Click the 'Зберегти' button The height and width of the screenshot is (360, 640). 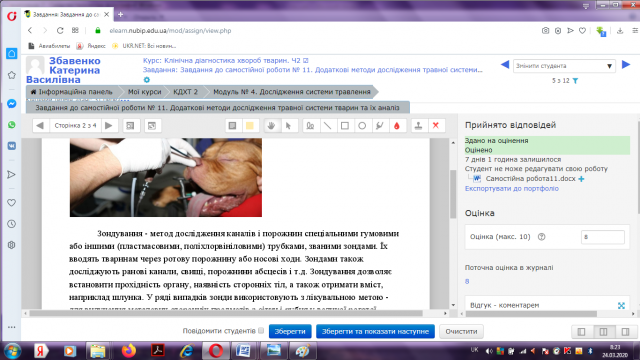click(290, 331)
